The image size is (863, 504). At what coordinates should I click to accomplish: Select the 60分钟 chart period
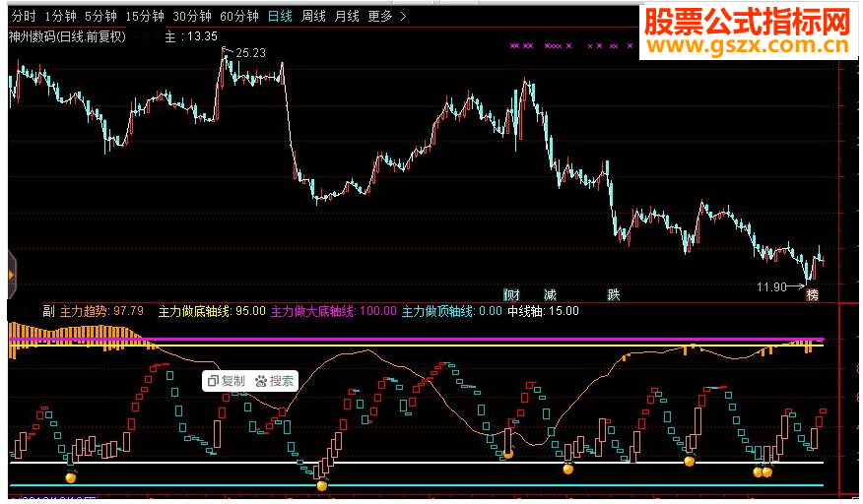pos(239,17)
